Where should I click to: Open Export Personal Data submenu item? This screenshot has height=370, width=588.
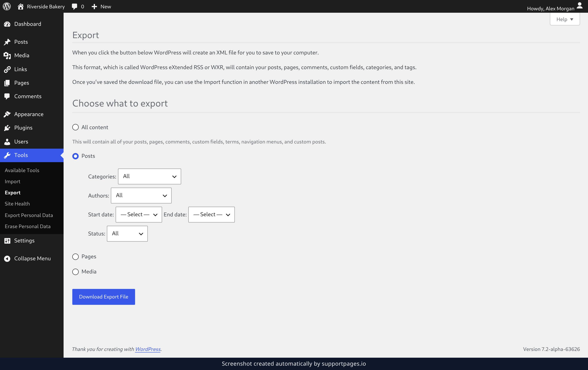coord(29,215)
